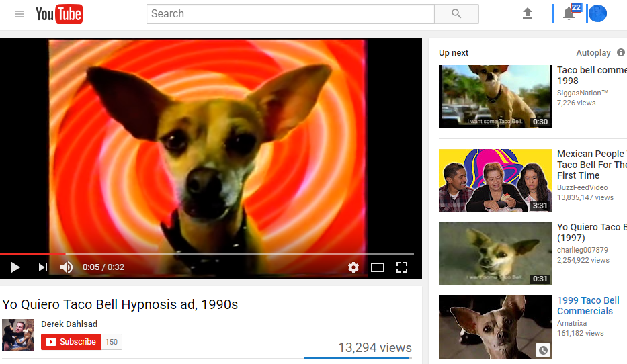Open the blue account avatar
627x364 pixels.
coord(598,13)
